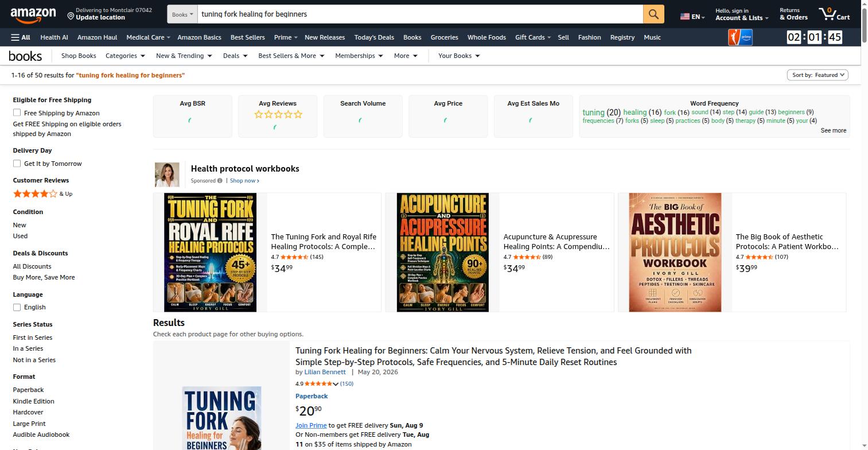Click the Avg BSR stat card
868x450 pixels.
click(x=192, y=117)
